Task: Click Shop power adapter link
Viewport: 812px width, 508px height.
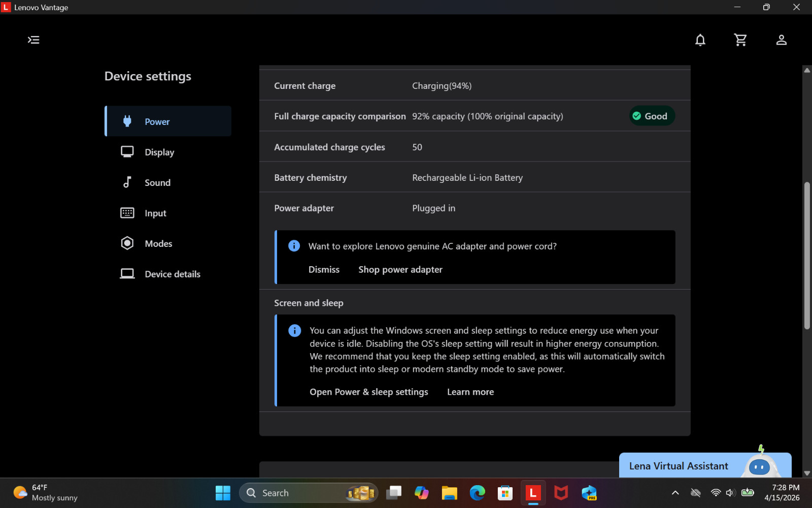Action: pos(400,269)
